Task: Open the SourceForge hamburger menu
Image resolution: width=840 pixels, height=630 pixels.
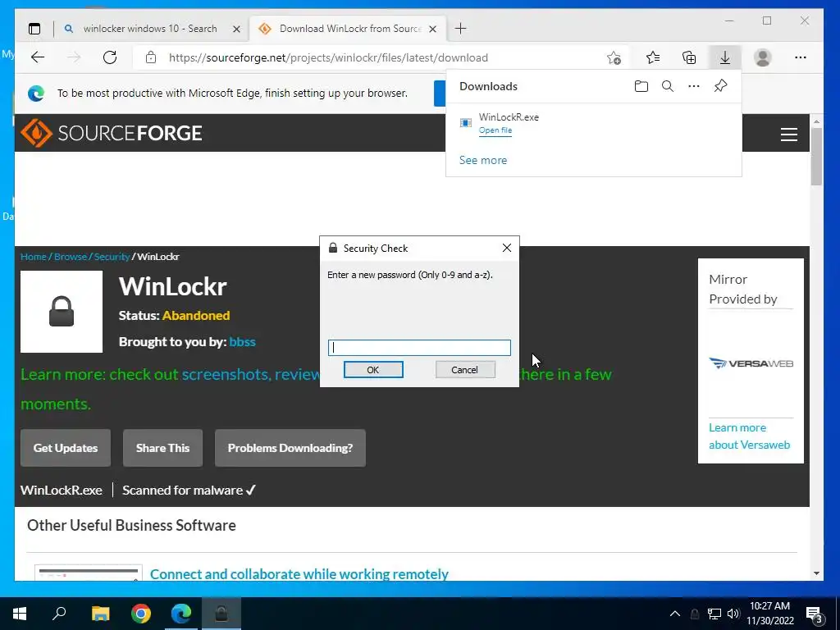Action: [x=788, y=134]
